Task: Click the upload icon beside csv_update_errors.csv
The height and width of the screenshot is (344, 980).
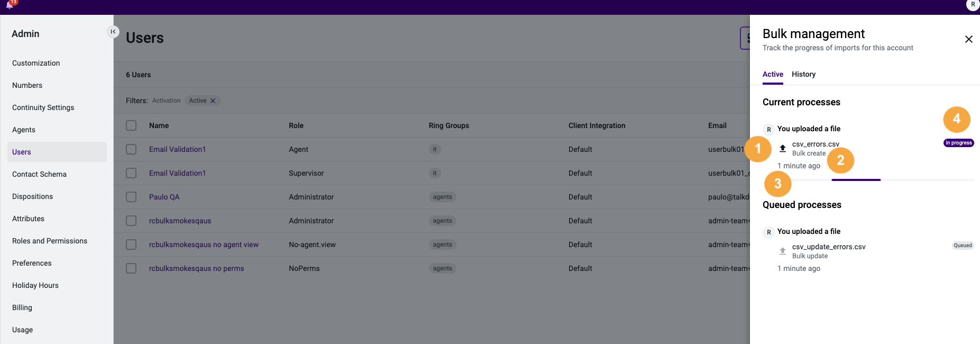Action: (783, 251)
